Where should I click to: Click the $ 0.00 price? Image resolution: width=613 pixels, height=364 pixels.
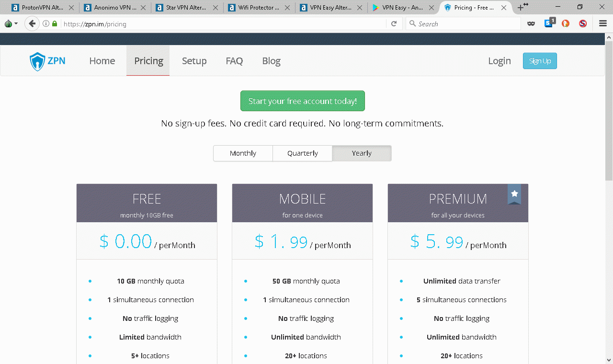(x=125, y=241)
